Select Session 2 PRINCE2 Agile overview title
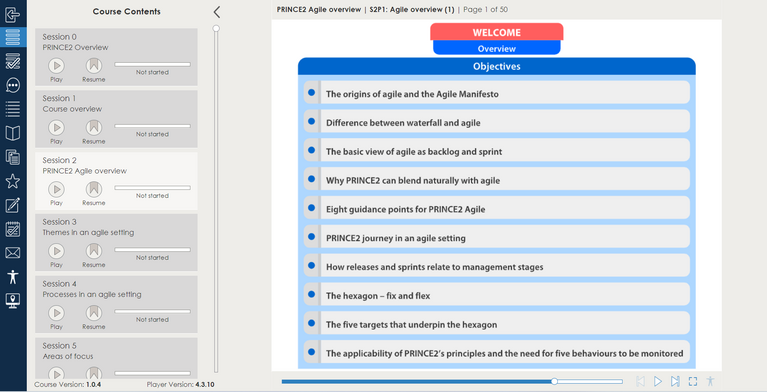Screen dimensions: 767x392 85,171
